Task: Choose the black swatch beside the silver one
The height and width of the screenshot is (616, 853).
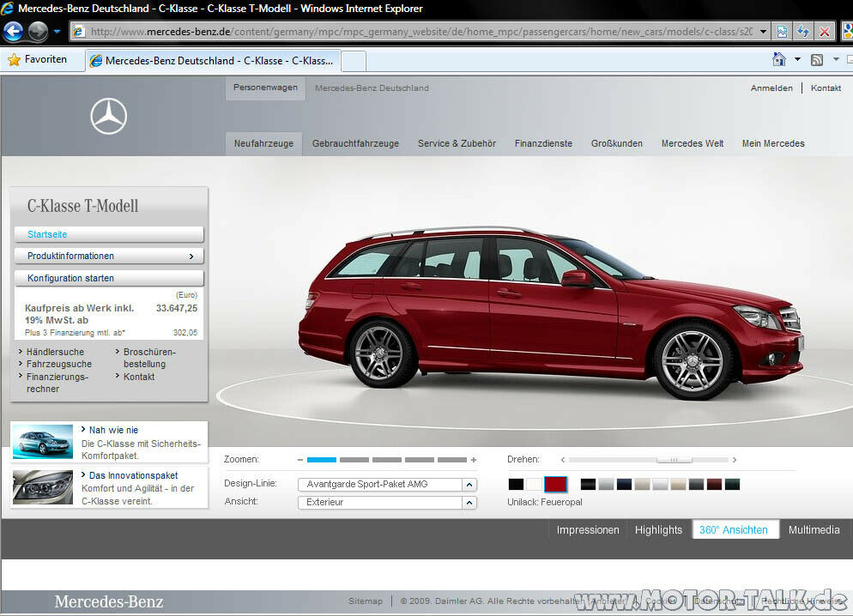Action: (588, 484)
